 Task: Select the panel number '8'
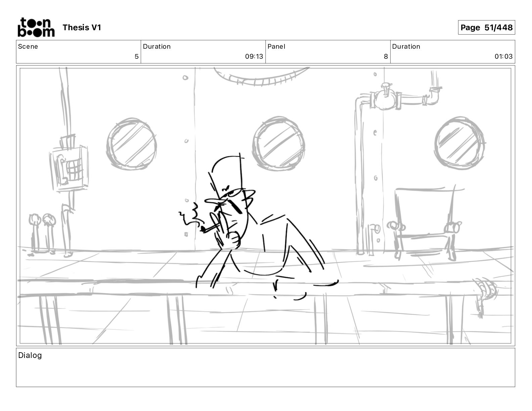386,56
